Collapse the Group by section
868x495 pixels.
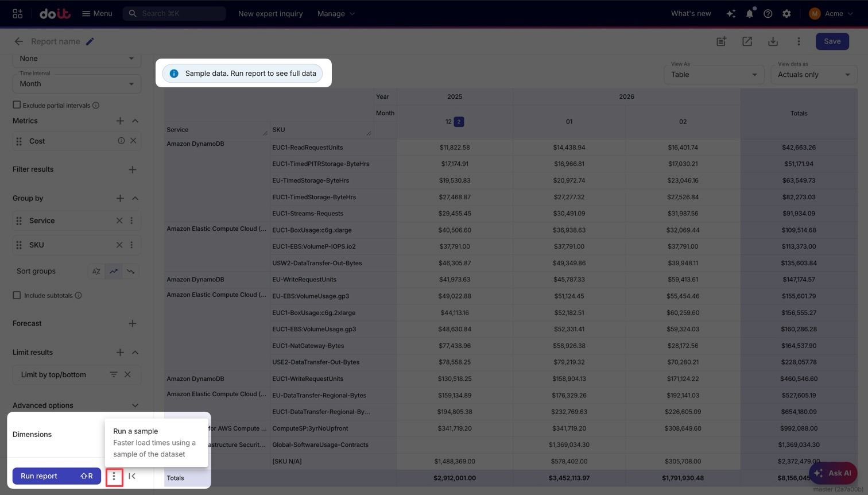[135, 198]
